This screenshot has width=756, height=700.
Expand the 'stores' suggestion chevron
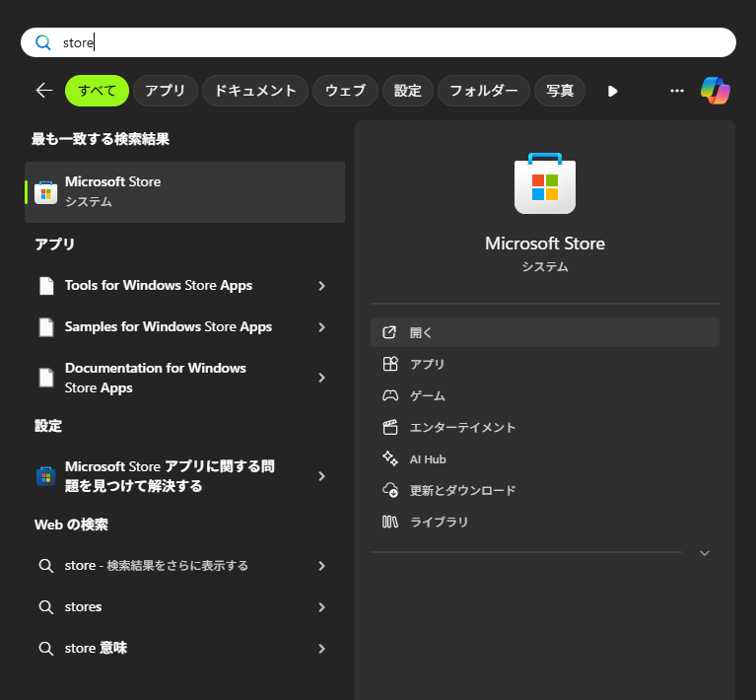[x=321, y=607]
